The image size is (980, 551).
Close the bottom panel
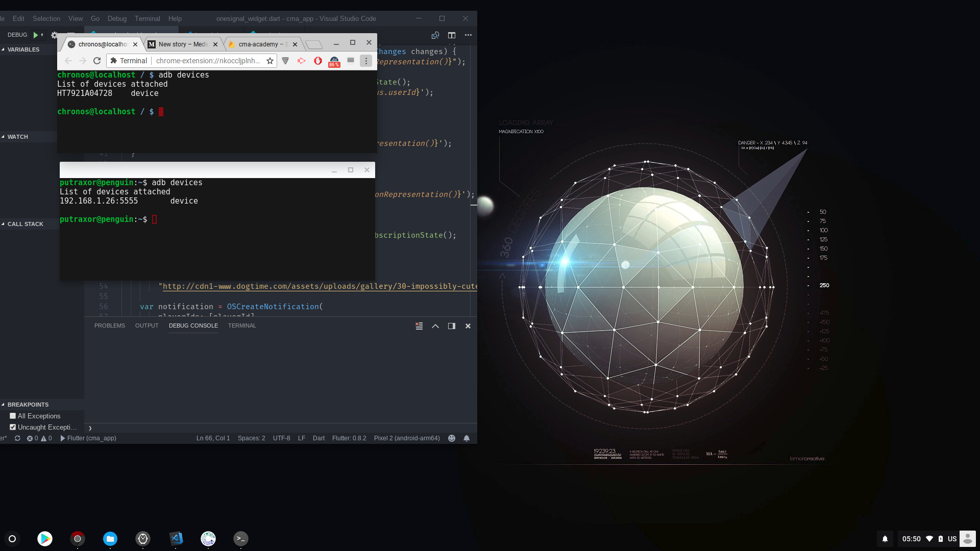[468, 326]
